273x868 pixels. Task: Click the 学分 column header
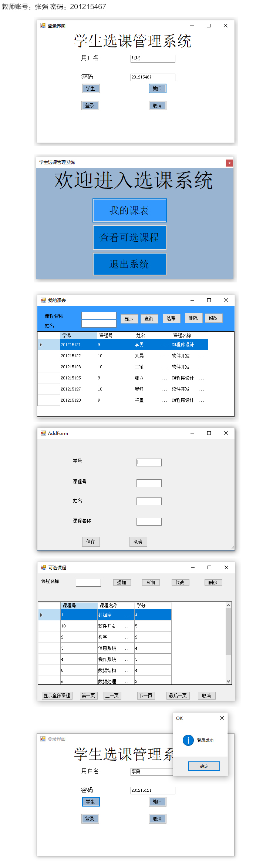coord(152,606)
